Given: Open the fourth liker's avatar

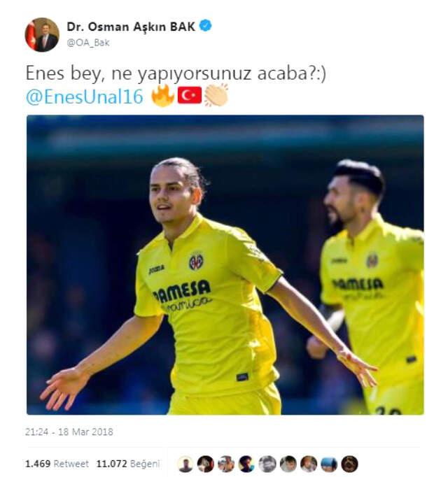Looking at the screenshot, I should [246, 464].
